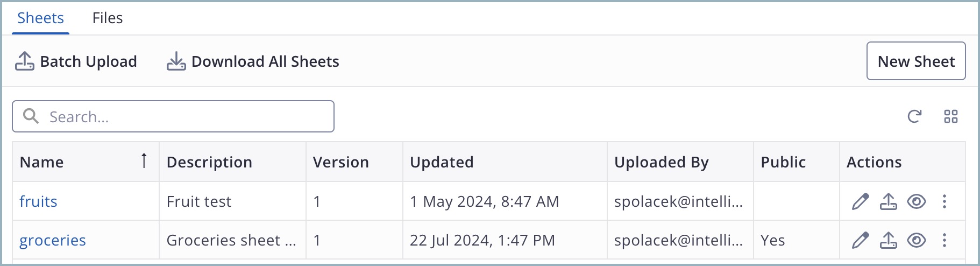The width and height of the screenshot is (980, 266).
Task: Switch to grid view layout
Action: (x=951, y=116)
